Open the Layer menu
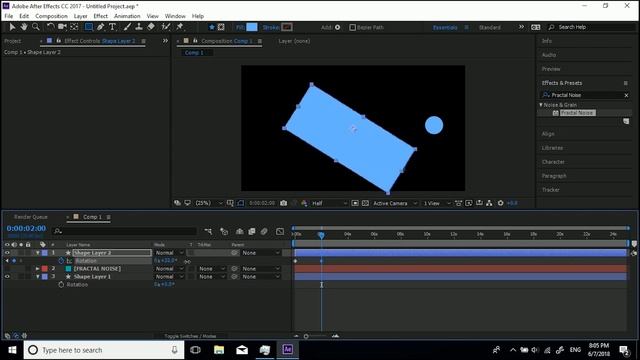The height and width of the screenshot is (360, 640). tap(80, 16)
